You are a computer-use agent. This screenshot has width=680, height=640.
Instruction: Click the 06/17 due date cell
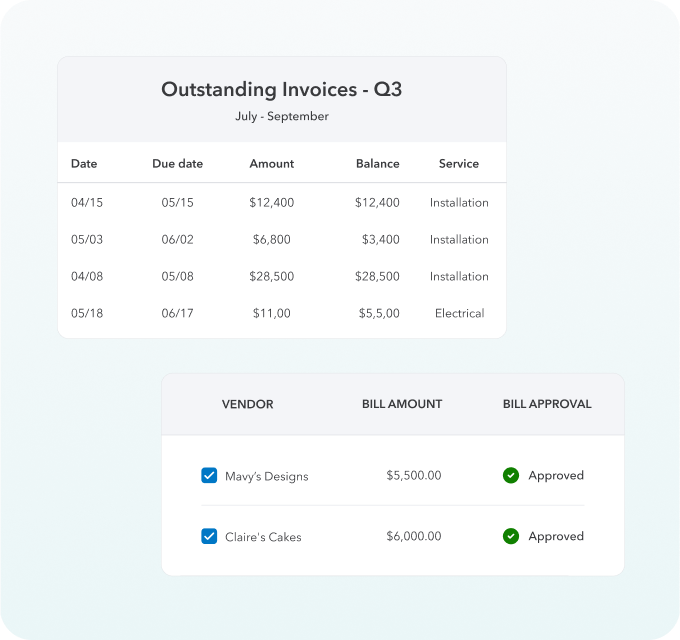177,313
